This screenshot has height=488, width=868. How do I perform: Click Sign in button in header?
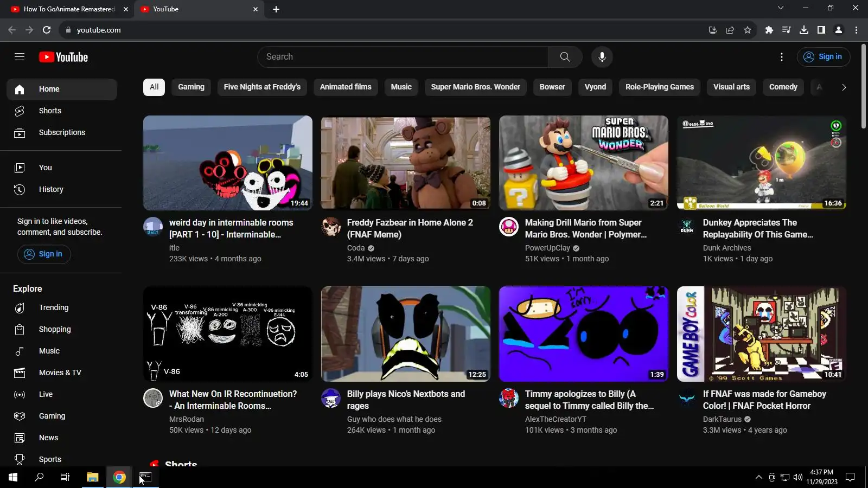click(x=824, y=57)
